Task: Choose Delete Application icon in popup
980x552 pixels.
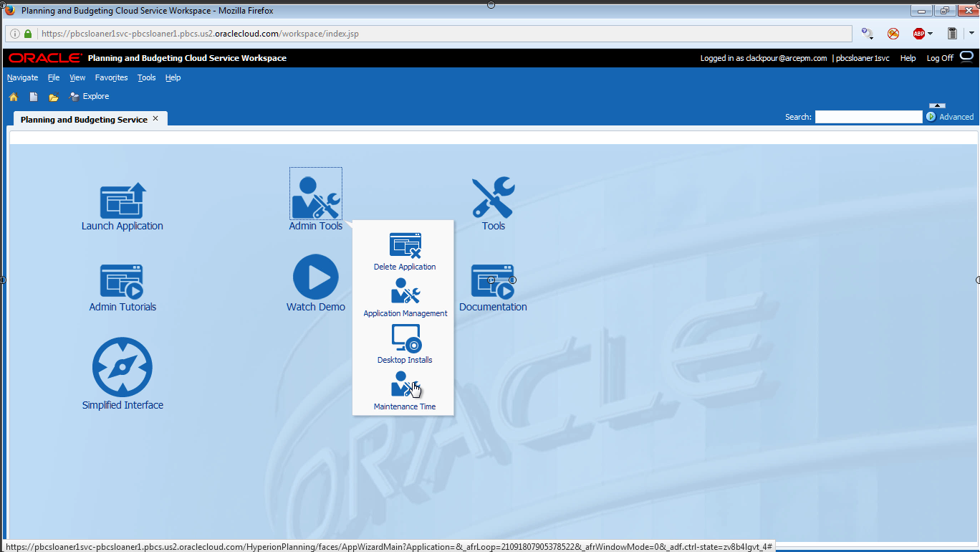Action: [405, 245]
